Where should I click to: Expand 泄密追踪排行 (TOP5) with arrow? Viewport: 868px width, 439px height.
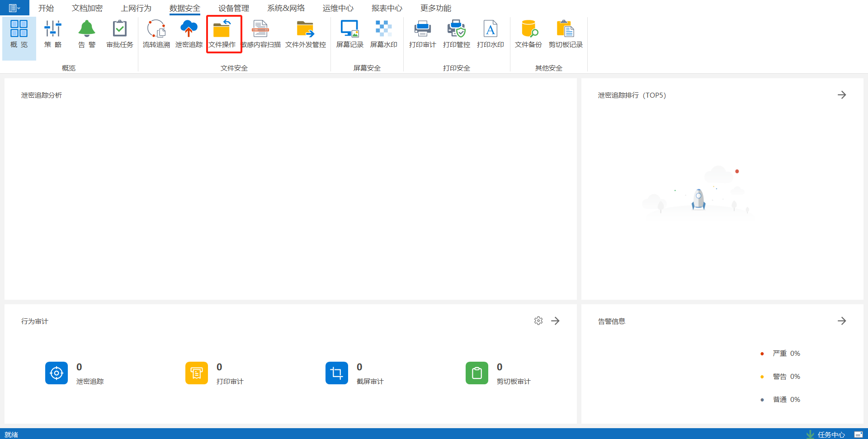click(x=841, y=95)
